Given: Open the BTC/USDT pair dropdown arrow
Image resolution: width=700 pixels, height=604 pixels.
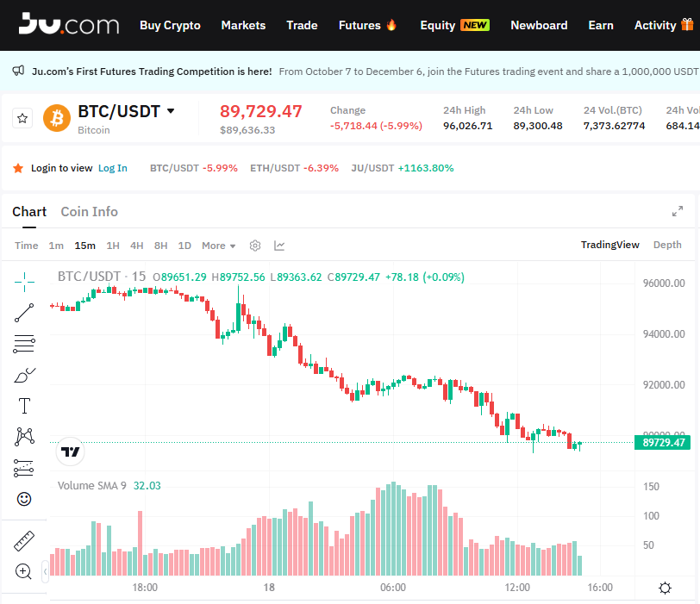Looking at the screenshot, I should coord(171,110).
